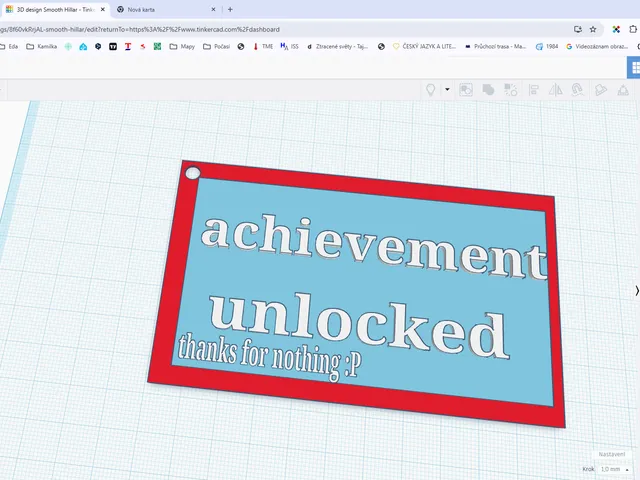This screenshot has width=640, height=480.
Task: Select the keyring hole in the red frame
Action: click(193, 173)
